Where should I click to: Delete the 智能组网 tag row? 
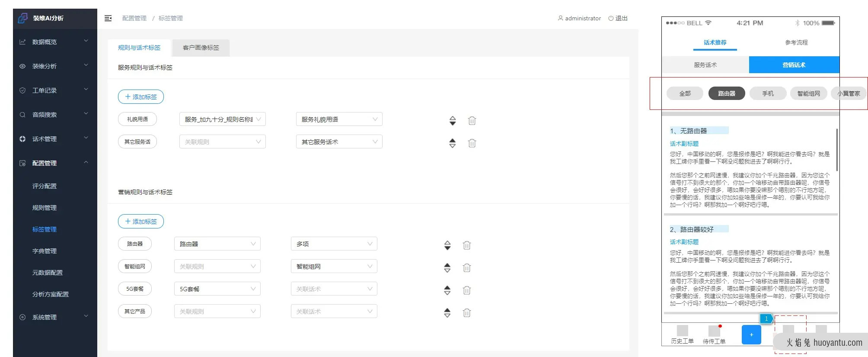click(467, 268)
